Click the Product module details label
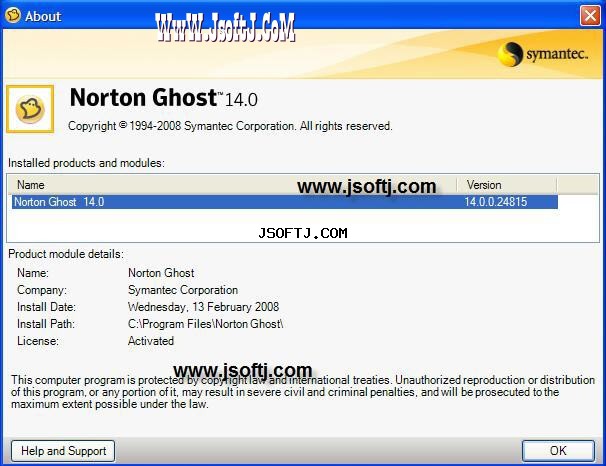 pos(66,254)
